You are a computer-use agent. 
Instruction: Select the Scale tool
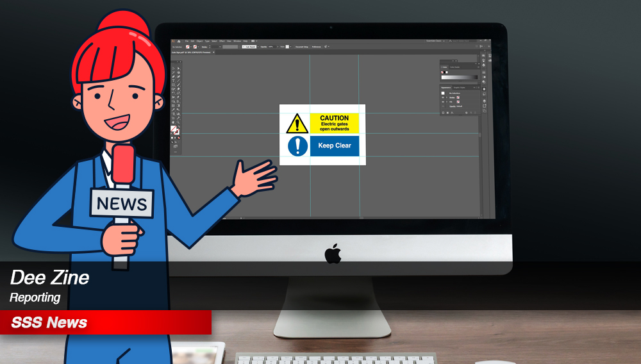coord(178,93)
